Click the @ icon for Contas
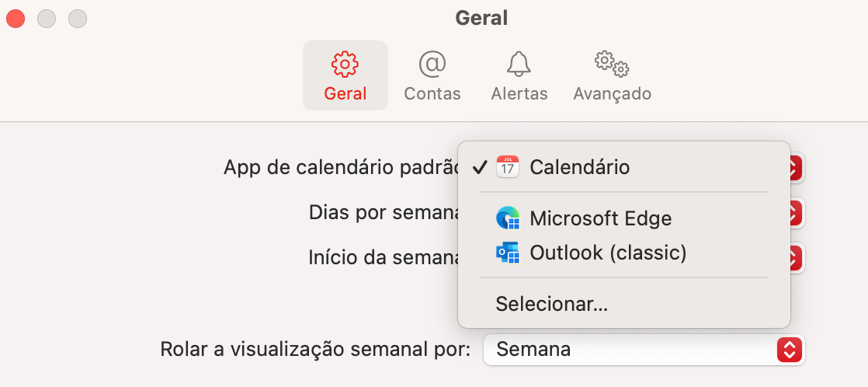Viewport: 868px width, 387px height. (x=432, y=64)
